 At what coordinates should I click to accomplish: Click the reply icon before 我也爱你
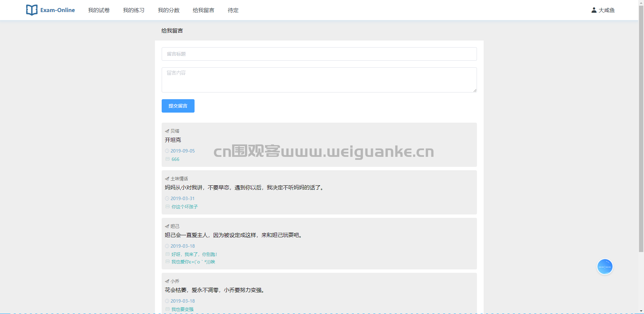click(x=167, y=261)
